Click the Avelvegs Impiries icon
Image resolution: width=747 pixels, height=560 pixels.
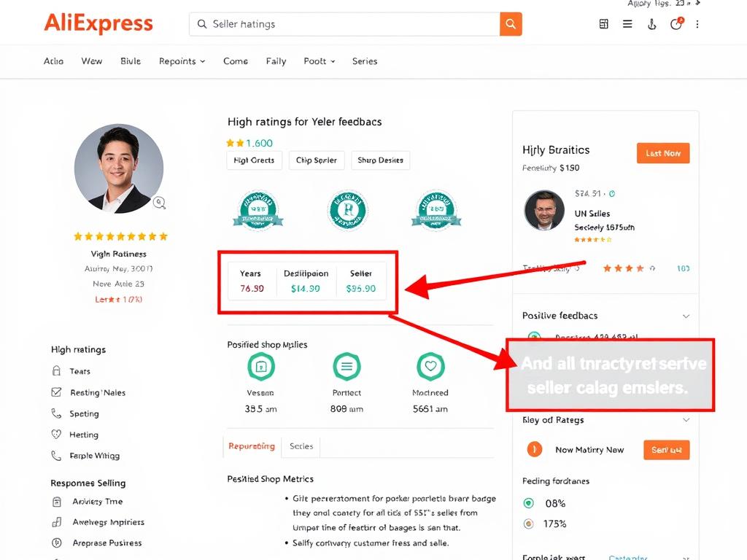pos(57,522)
